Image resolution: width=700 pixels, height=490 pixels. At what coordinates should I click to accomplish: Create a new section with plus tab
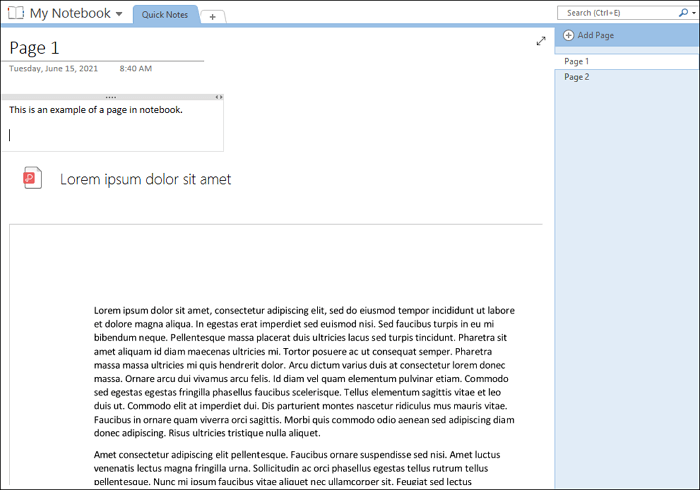pos(213,16)
